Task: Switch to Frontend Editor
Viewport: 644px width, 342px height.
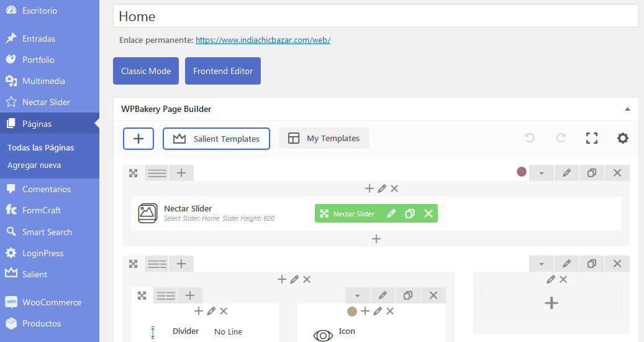Action: (222, 71)
